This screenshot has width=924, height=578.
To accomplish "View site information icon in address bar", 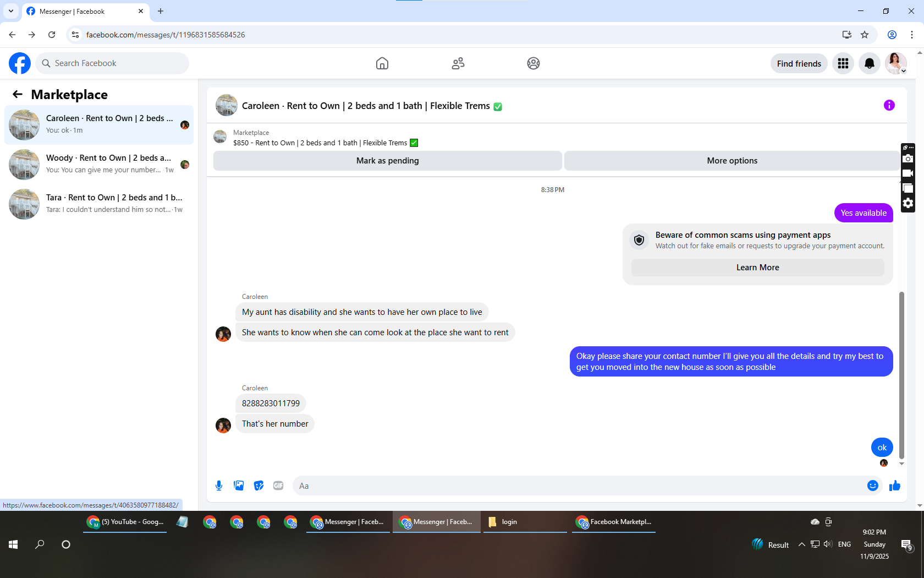I will click(x=75, y=35).
